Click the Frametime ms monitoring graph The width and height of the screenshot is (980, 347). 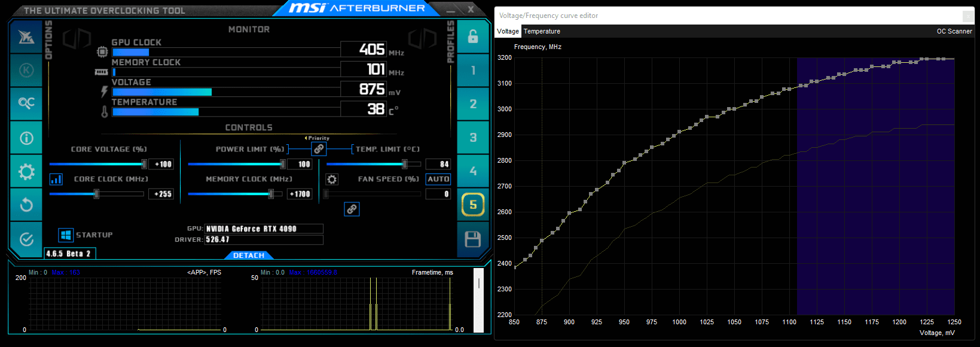tap(357, 303)
